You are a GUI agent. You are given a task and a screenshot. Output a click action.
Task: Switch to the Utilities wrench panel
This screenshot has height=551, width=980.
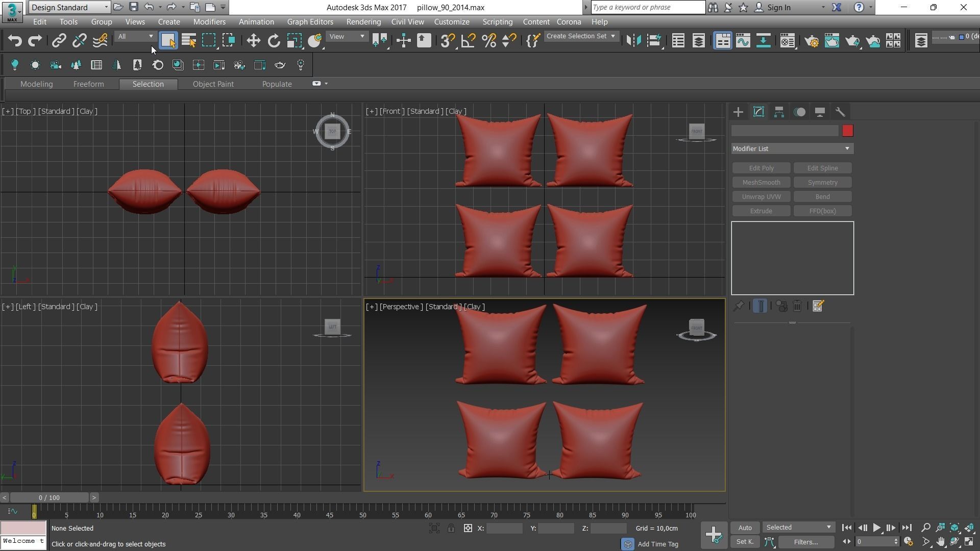pos(840,112)
